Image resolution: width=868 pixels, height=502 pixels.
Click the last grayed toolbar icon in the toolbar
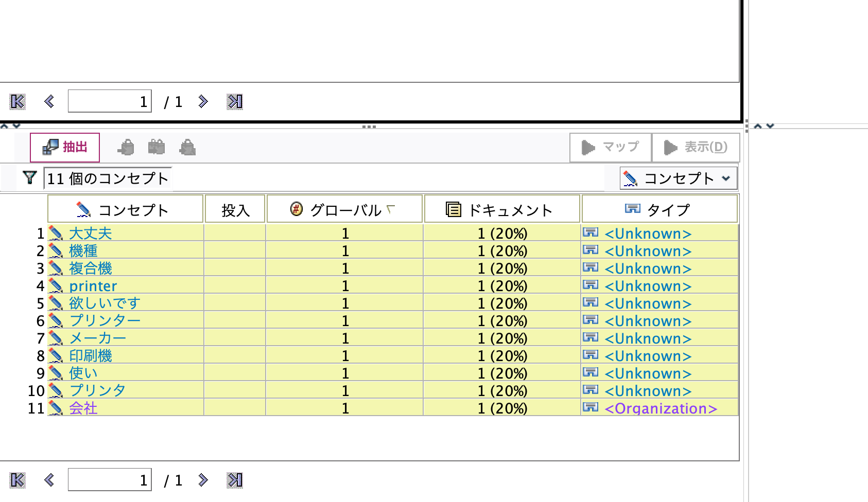[188, 147]
